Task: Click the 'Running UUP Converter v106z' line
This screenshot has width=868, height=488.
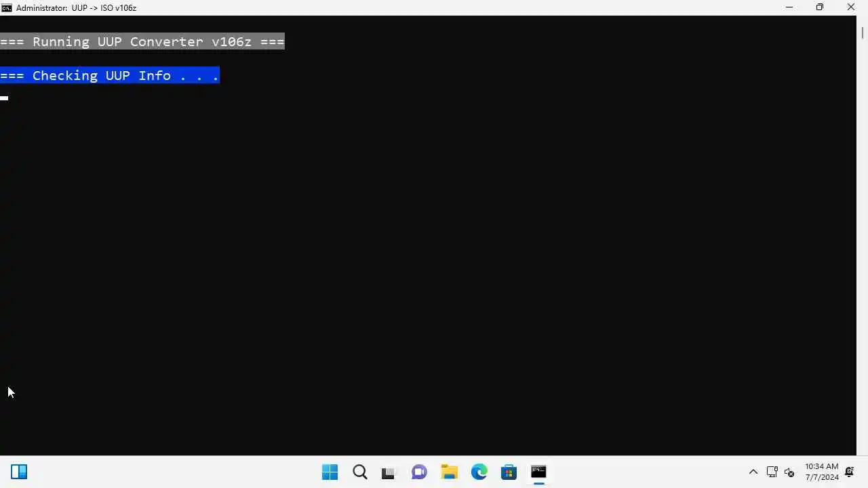Action: pos(142,41)
